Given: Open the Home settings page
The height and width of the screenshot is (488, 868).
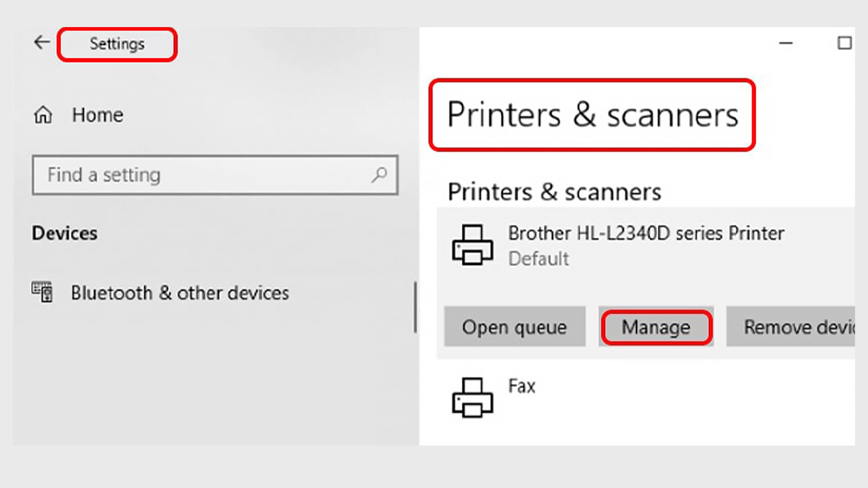Looking at the screenshot, I should click(x=98, y=115).
